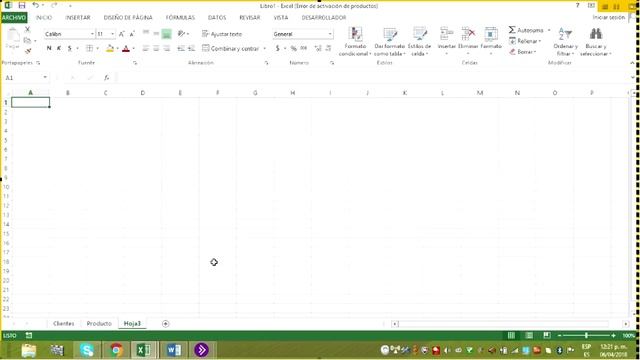Switch to Normal view in status bar
Screen dimensions: 640x360
(x=511, y=336)
